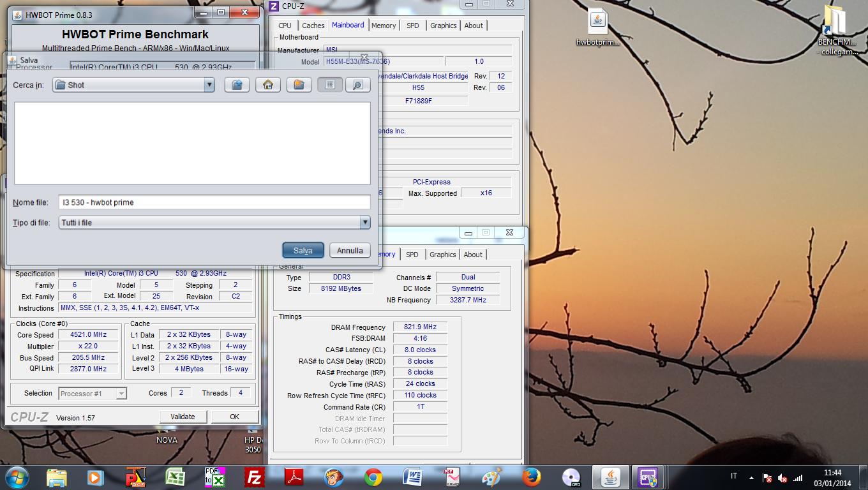Screen dimensions: 868x490
Task: Click OK in the CPU-Z CPU window
Action: (234, 417)
